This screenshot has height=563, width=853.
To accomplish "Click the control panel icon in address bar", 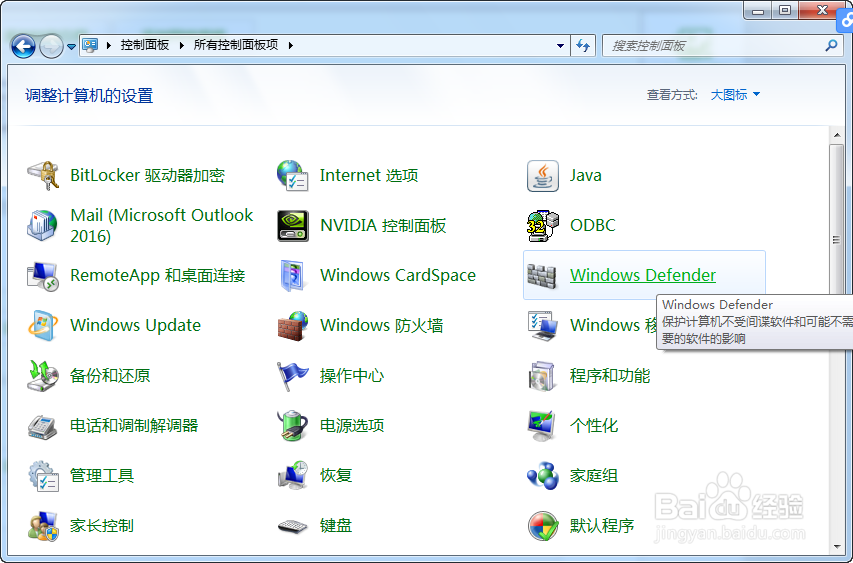I will coord(90,46).
